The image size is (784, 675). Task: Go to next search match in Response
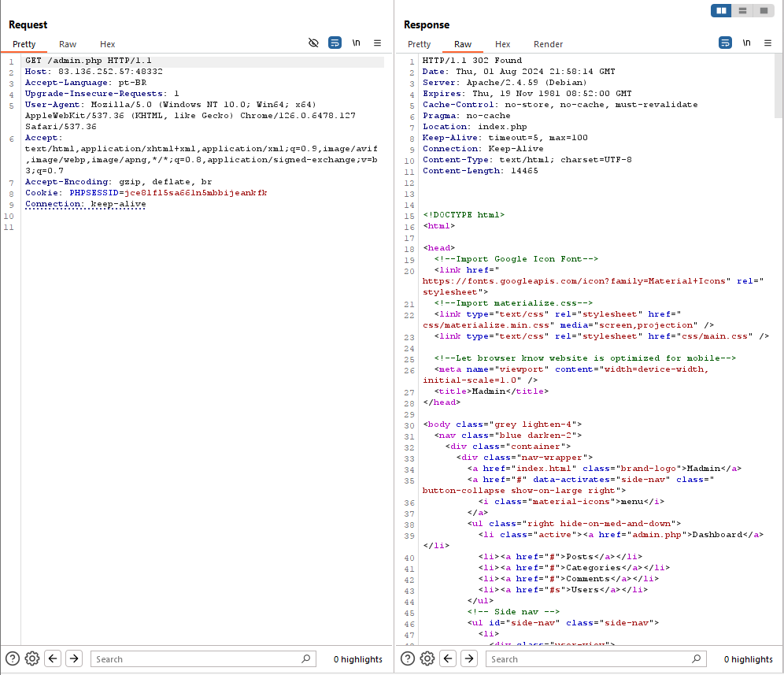point(469,658)
